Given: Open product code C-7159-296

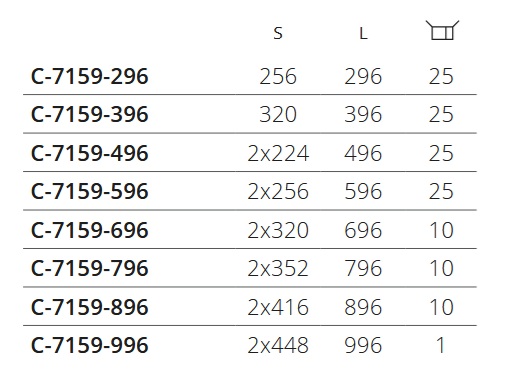Looking at the screenshot, I should (x=89, y=76).
